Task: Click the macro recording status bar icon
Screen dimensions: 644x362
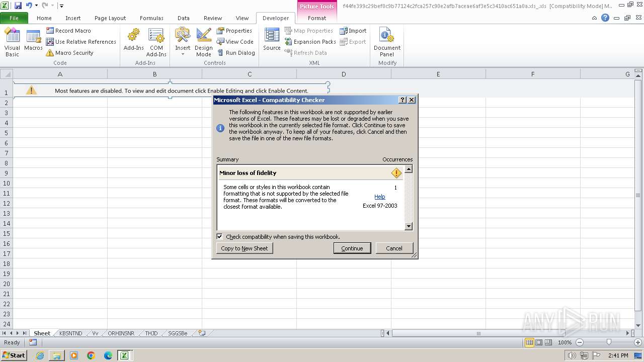Action: (33, 342)
